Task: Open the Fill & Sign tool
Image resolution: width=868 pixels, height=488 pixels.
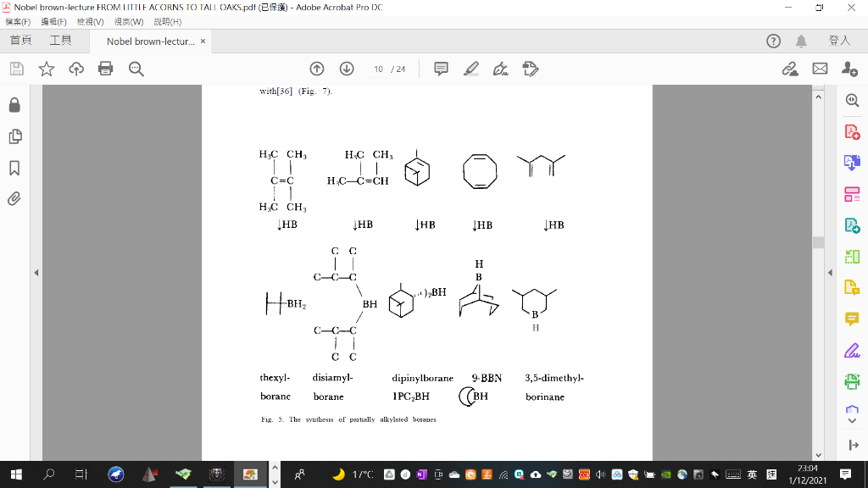Action: [852, 350]
